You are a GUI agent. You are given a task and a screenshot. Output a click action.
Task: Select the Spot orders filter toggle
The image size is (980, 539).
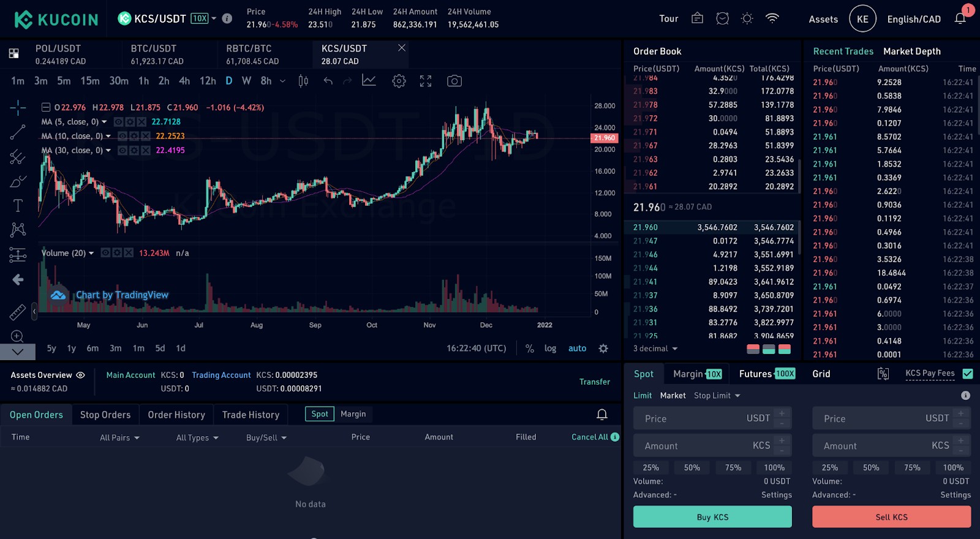coord(320,414)
